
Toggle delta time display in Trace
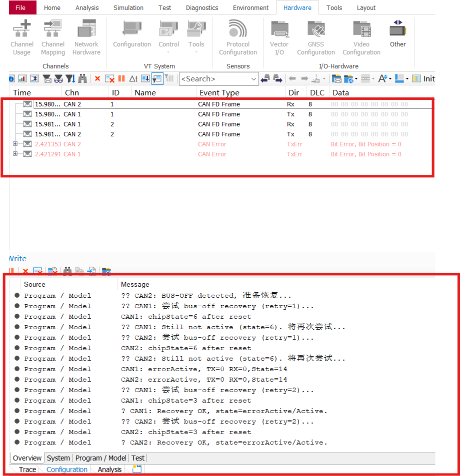[x=134, y=78]
